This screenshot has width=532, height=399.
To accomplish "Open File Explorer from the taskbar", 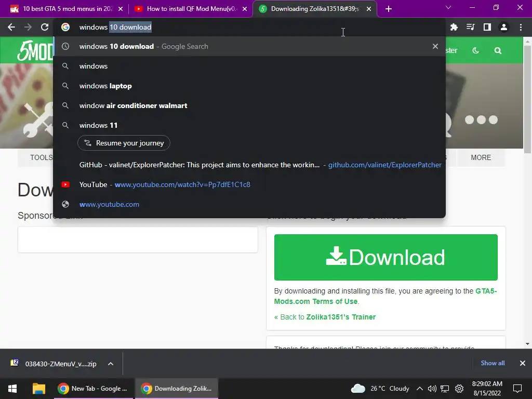I will pyautogui.click(x=38, y=389).
